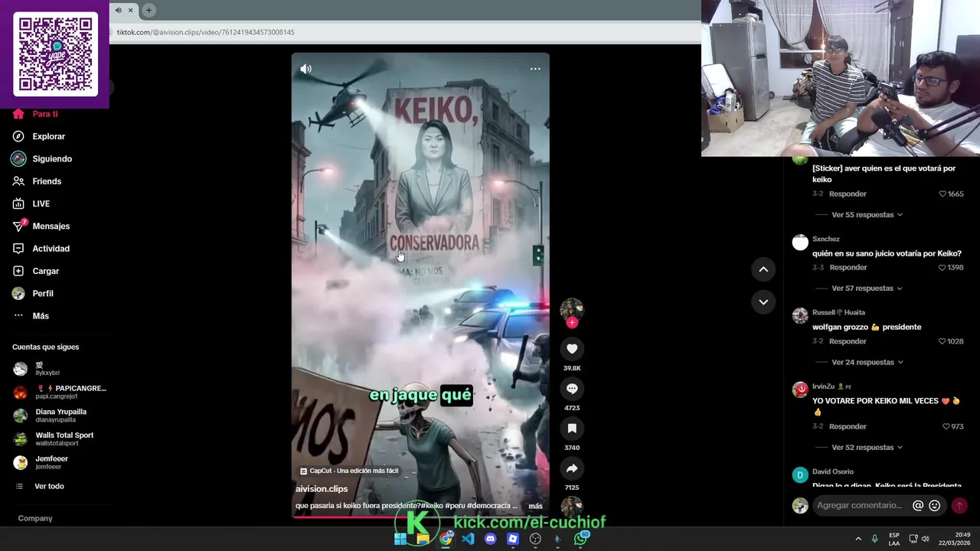Like IrvinZu's comment with 973 likes
Screen dimensions: 980x551
946,426
